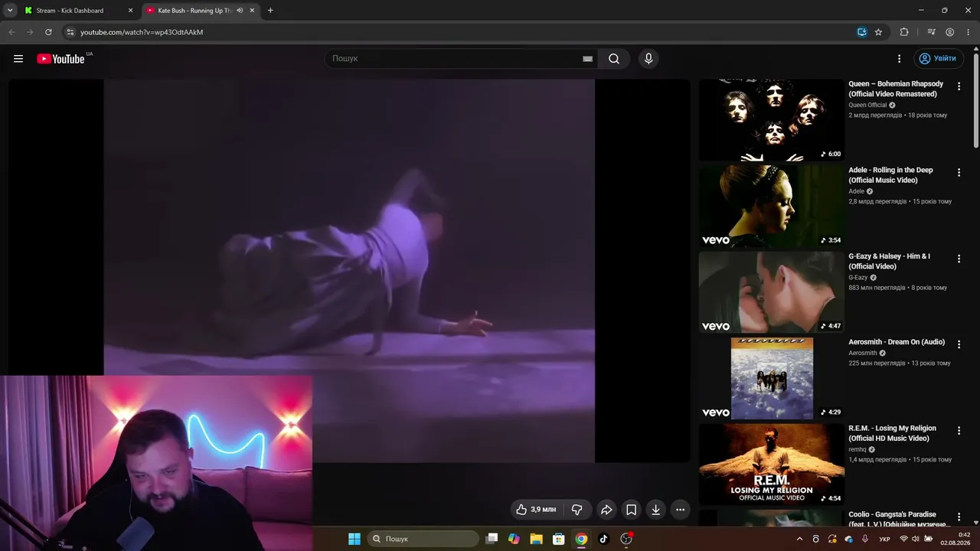Open YouTube settings three-dot menu
980x551 pixels.
900,59
